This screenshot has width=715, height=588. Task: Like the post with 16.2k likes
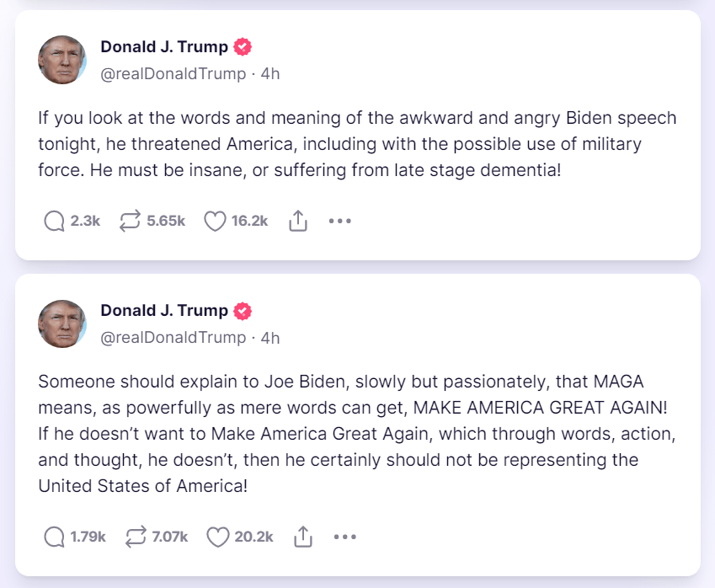216,222
